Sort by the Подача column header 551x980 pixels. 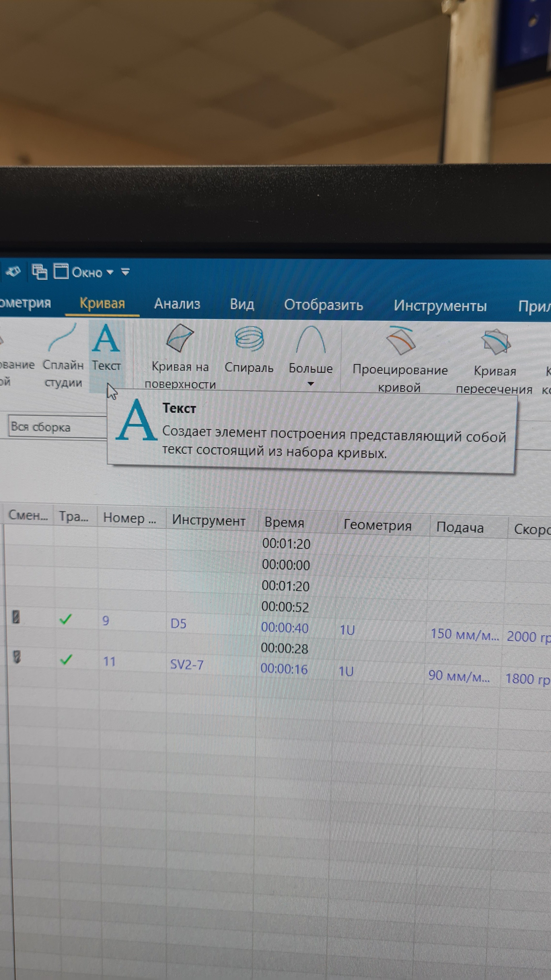tap(460, 528)
